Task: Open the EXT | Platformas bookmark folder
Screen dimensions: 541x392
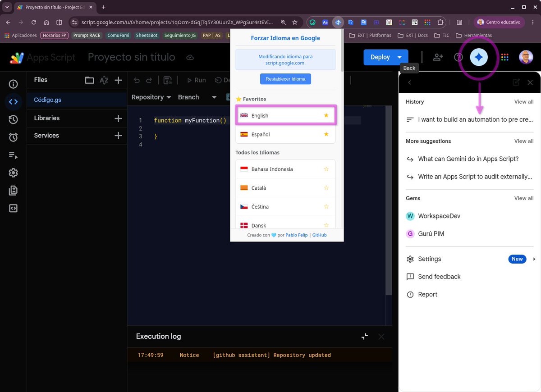Action: pyautogui.click(x=370, y=35)
